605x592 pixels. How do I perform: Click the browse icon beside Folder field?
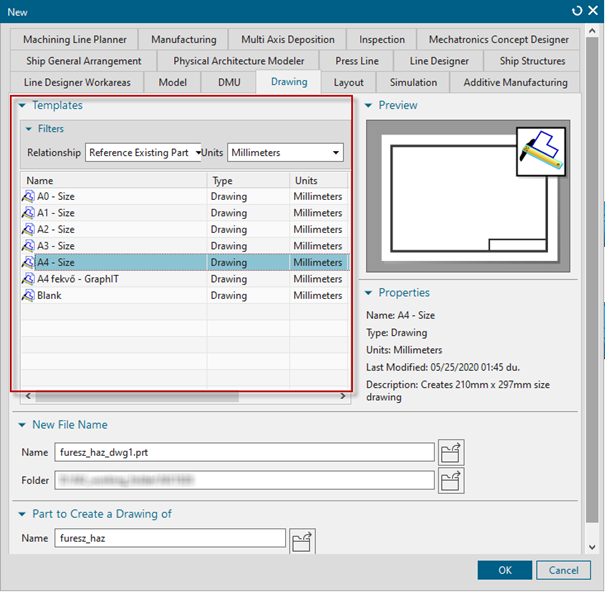[x=451, y=481]
